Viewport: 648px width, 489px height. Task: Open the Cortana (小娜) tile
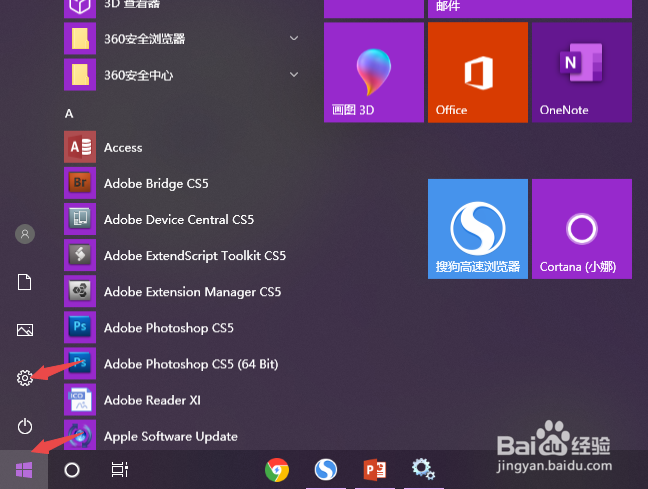(x=581, y=229)
